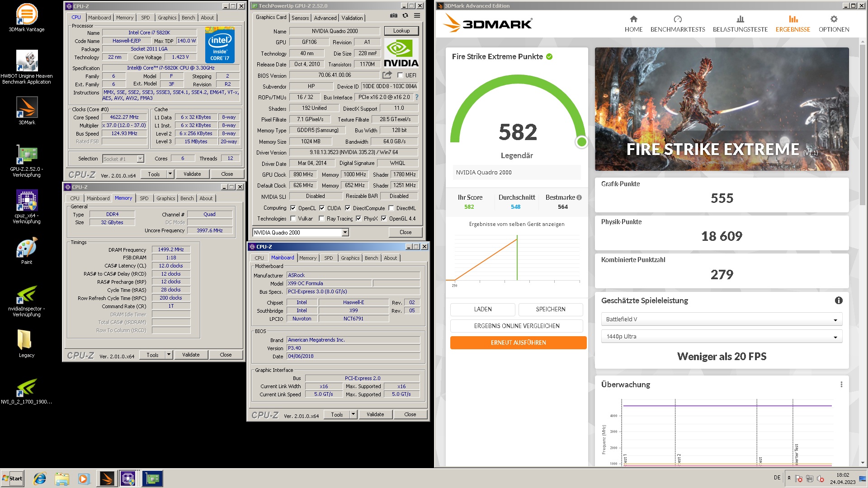Go to 3DMark HOME
Viewport: 868px width, 488px height.
click(x=633, y=24)
